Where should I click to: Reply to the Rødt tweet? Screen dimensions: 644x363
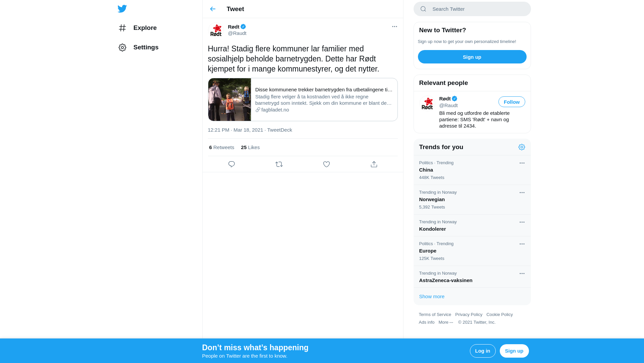coord(231,164)
